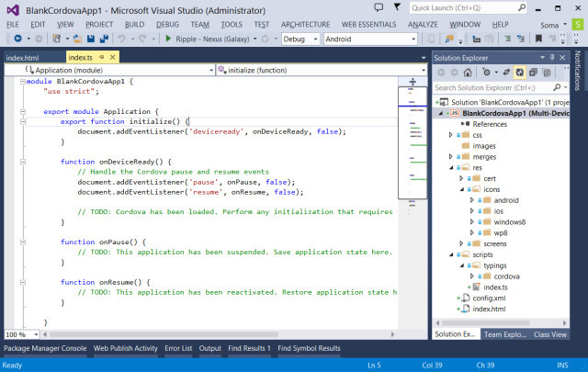The image size is (588, 372).
Task: Close the index.ts tab
Action: click(112, 57)
